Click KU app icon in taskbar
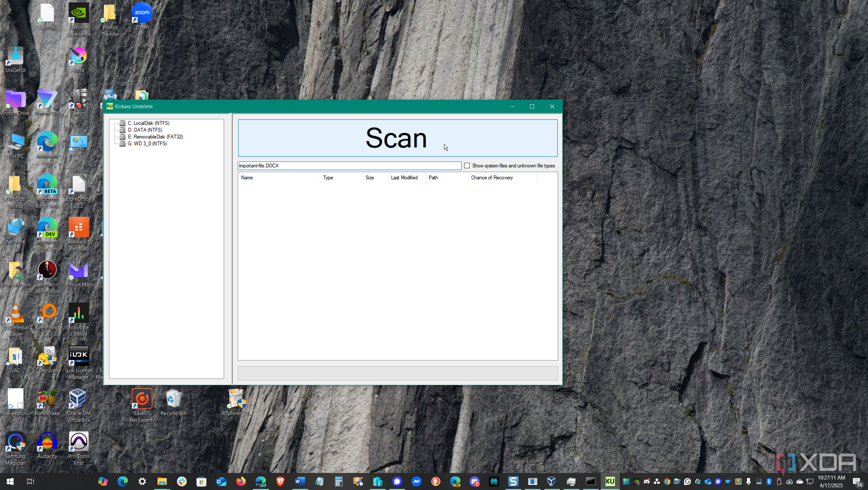 pos(610,481)
